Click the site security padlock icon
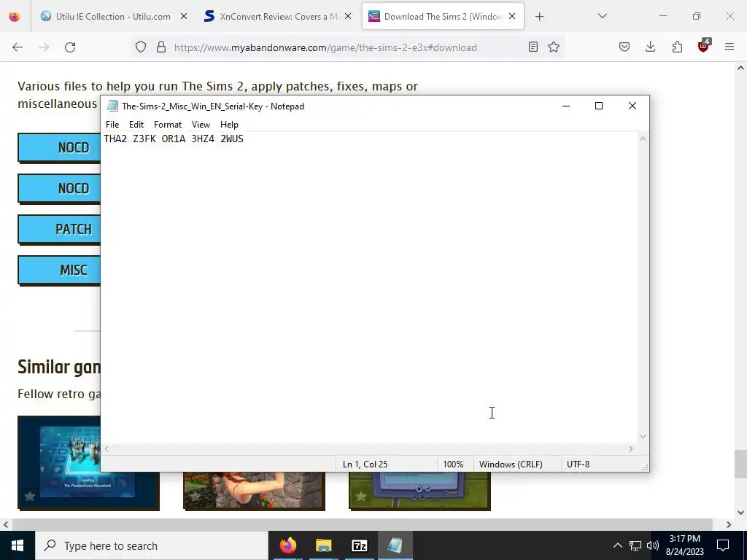Screen dimensions: 747x560 tap(161, 47)
